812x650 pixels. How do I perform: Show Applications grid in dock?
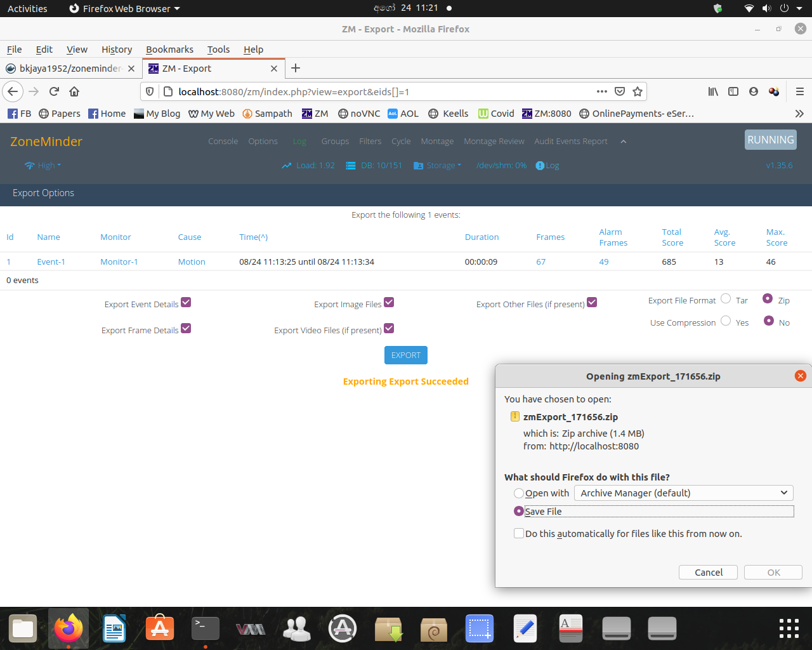789,628
